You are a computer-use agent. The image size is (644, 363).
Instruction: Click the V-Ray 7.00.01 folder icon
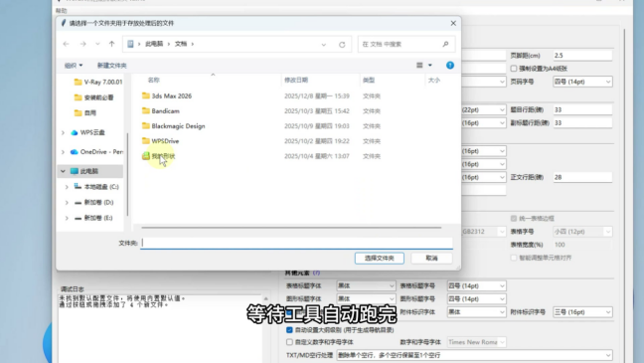point(79,83)
